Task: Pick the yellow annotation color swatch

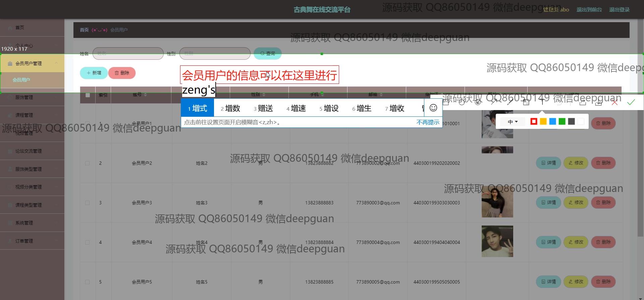Action: click(x=543, y=121)
